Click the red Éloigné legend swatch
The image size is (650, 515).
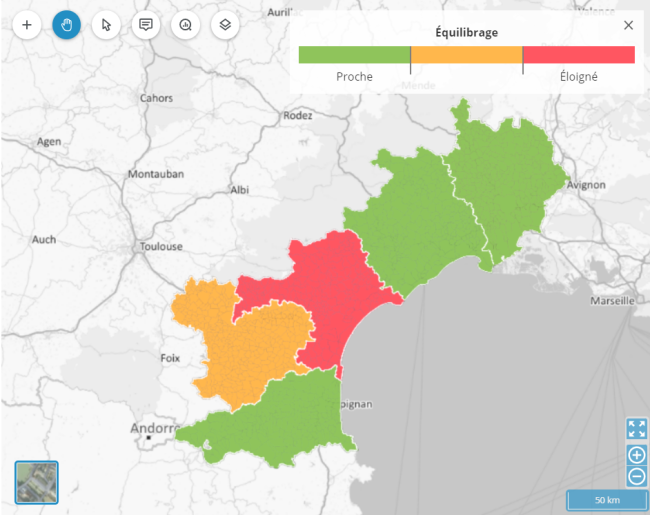click(578, 55)
